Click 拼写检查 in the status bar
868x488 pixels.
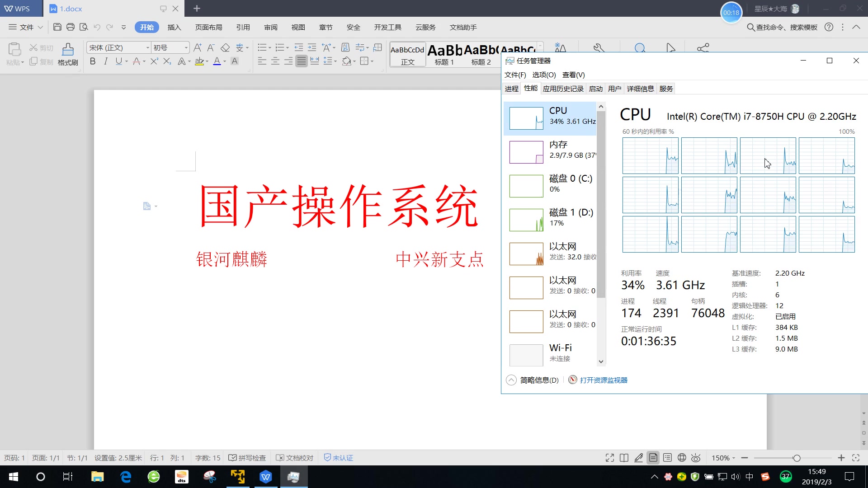pyautogui.click(x=247, y=458)
